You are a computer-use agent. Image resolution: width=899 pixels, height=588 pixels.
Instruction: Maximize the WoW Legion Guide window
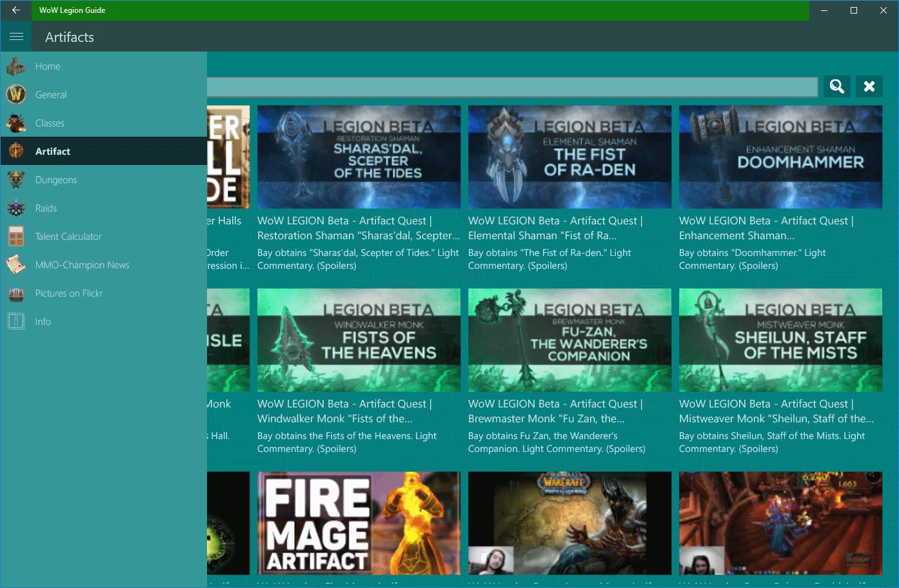pyautogui.click(x=854, y=10)
